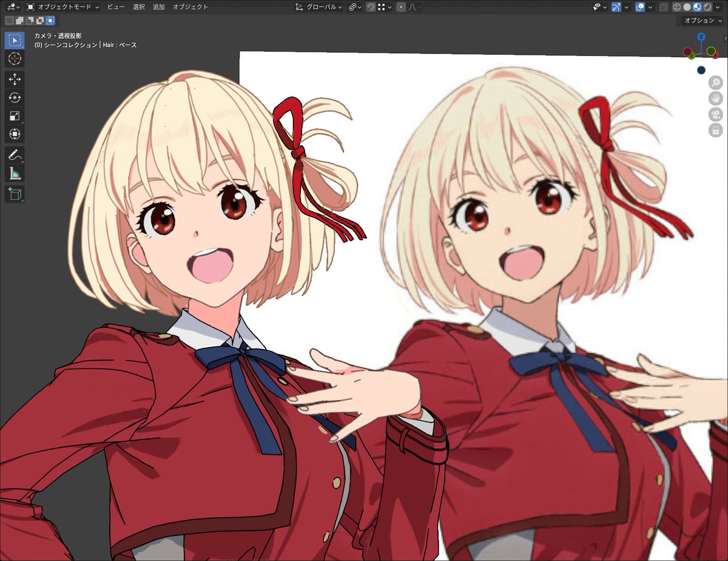Click the zoom view magnifier button
This screenshot has width=728, height=561.
pyautogui.click(x=716, y=83)
